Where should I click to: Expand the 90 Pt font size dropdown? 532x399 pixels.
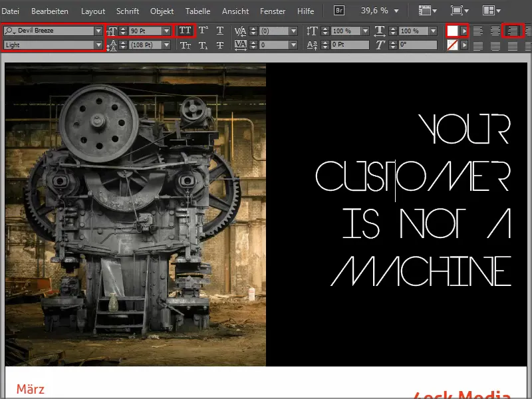[166, 31]
